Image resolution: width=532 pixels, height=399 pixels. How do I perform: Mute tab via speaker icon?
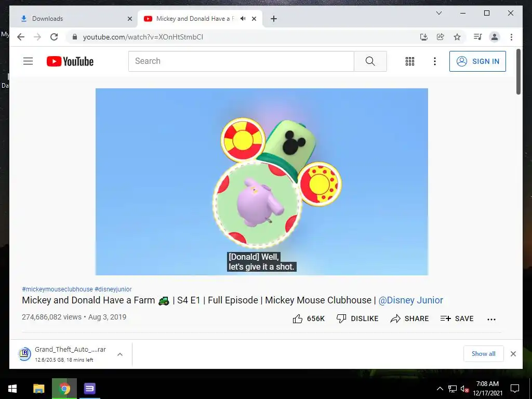click(243, 19)
